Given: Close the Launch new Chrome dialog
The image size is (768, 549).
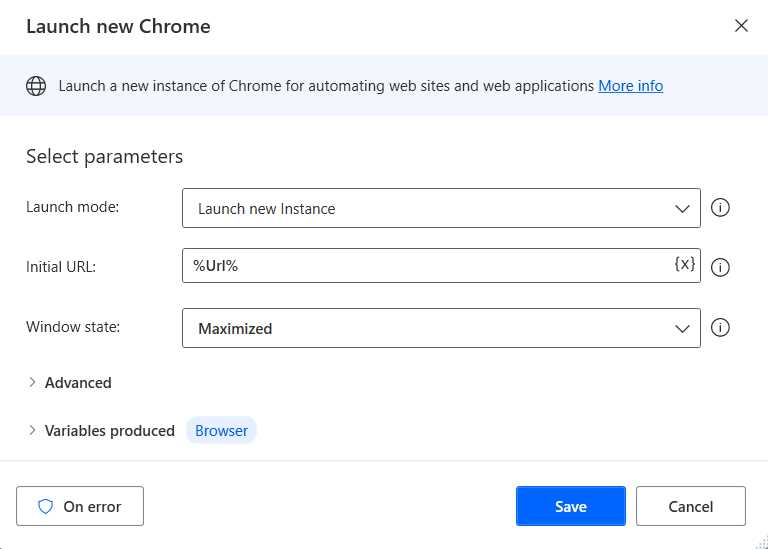Looking at the screenshot, I should pos(741,26).
